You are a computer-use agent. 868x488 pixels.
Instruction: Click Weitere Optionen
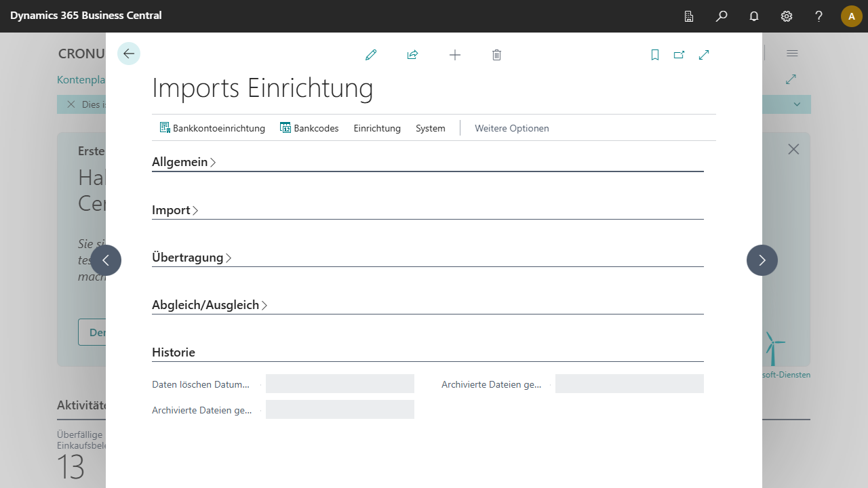(x=512, y=128)
